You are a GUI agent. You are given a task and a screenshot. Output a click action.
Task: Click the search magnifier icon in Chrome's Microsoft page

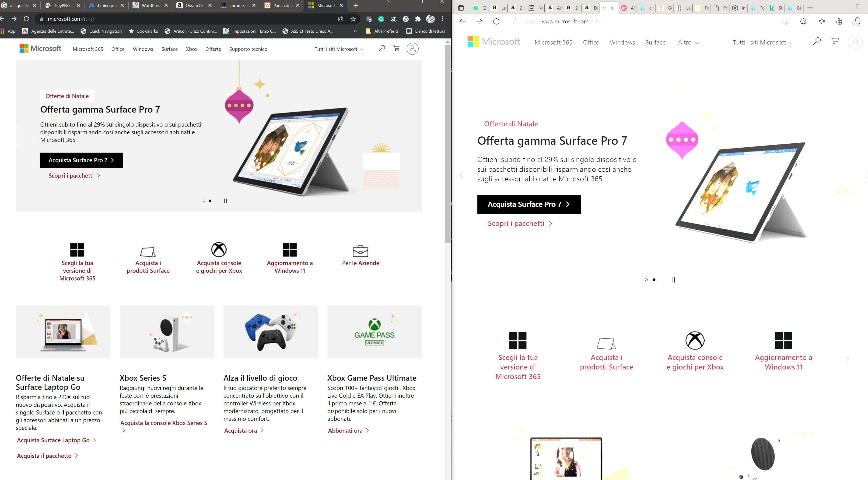[381, 48]
